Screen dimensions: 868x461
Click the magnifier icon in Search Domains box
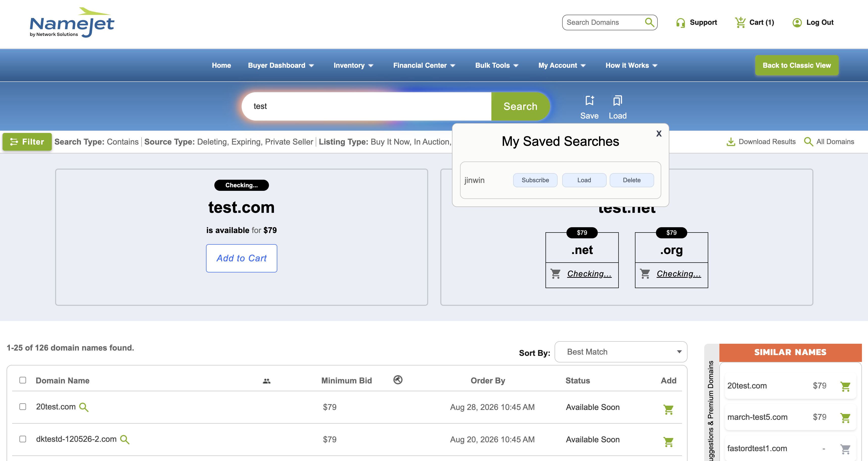point(649,22)
